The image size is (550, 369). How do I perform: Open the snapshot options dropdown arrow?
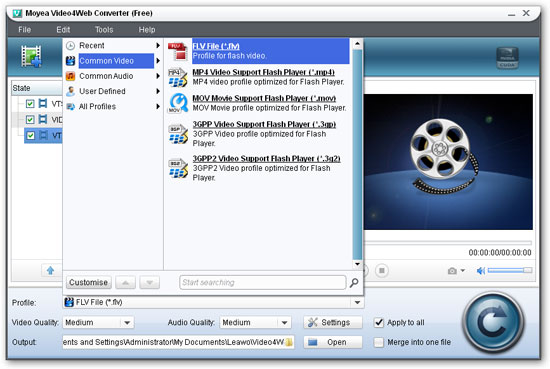click(463, 270)
